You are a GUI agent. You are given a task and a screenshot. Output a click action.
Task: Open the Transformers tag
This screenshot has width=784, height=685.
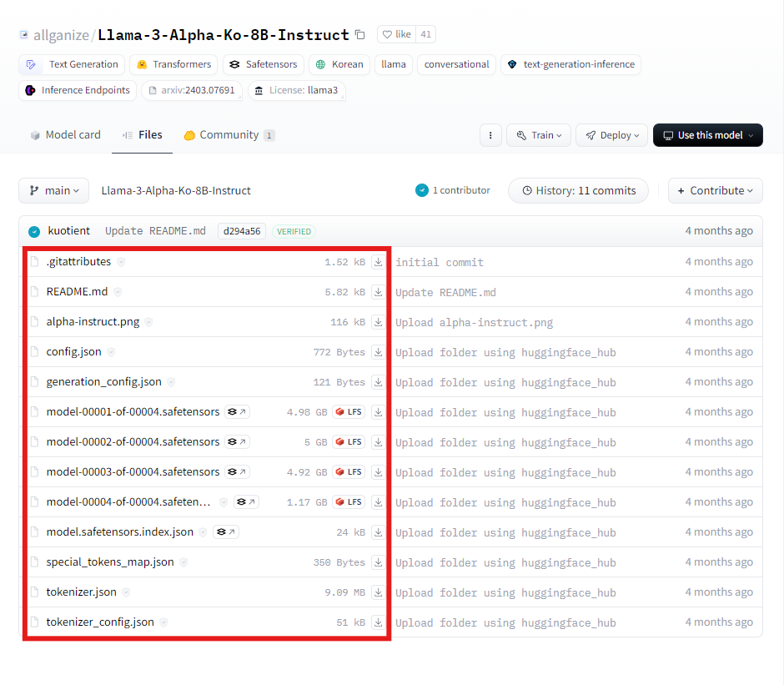coord(173,64)
